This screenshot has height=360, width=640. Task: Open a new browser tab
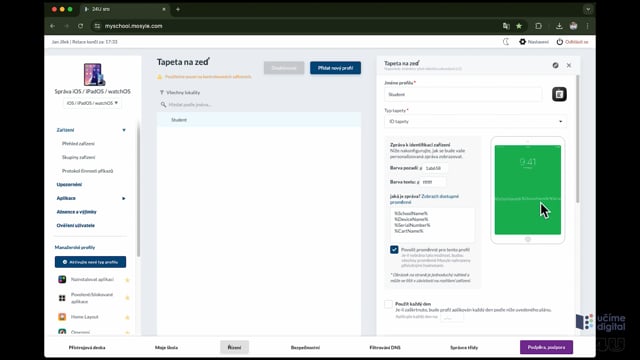(178, 9)
